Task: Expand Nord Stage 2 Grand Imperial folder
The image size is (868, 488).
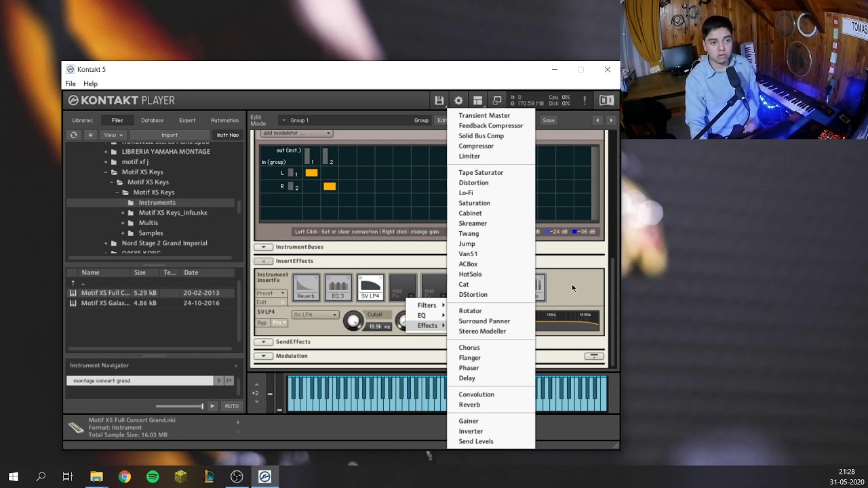Action: 106,243
